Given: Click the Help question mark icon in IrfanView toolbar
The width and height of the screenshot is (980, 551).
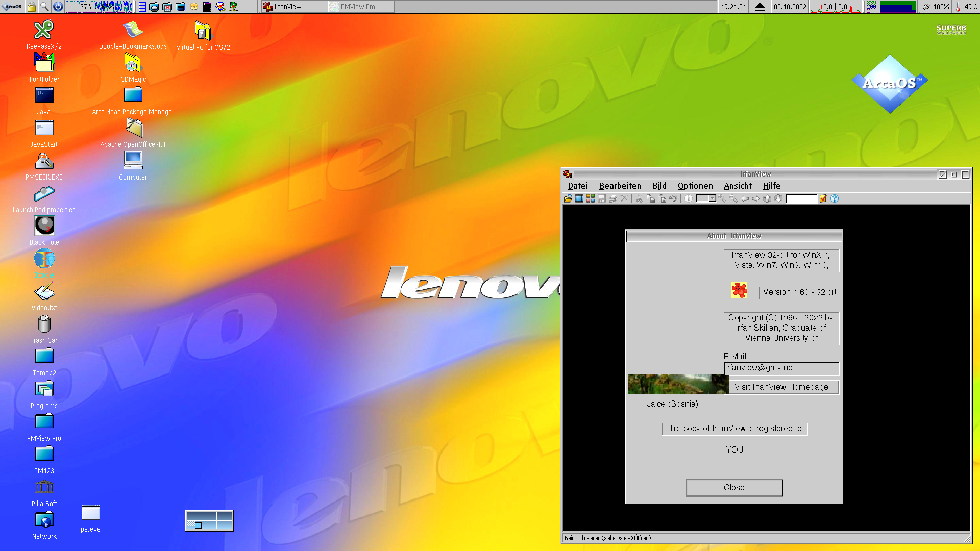Looking at the screenshot, I should tap(835, 199).
